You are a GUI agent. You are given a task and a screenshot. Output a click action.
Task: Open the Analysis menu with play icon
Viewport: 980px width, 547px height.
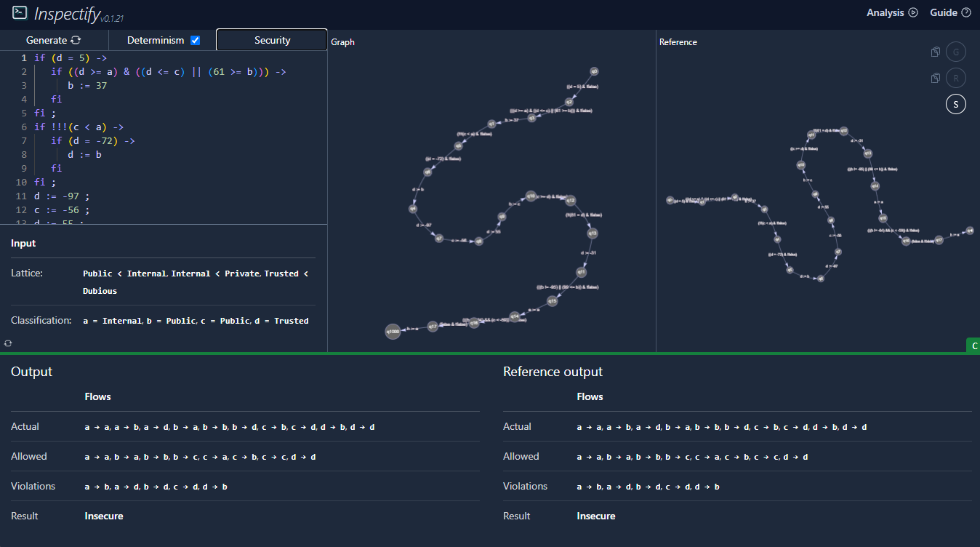(x=892, y=12)
